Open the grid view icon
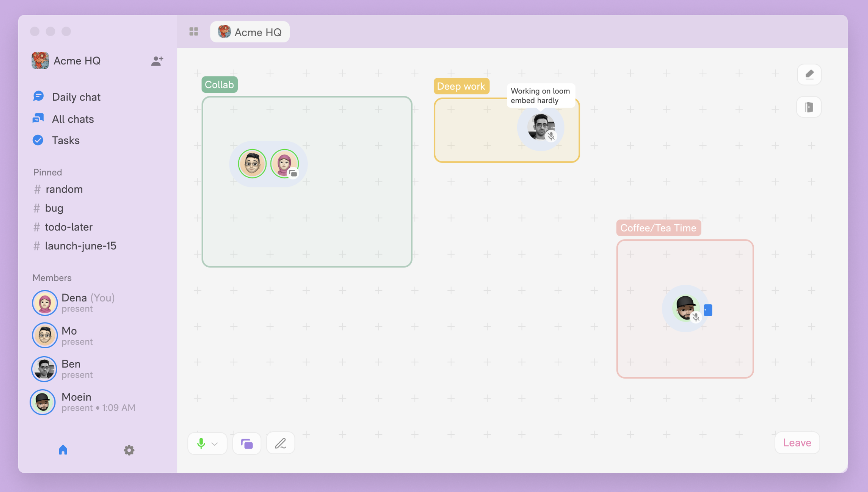The height and width of the screenshot is (492, 868). coord(194,32)
